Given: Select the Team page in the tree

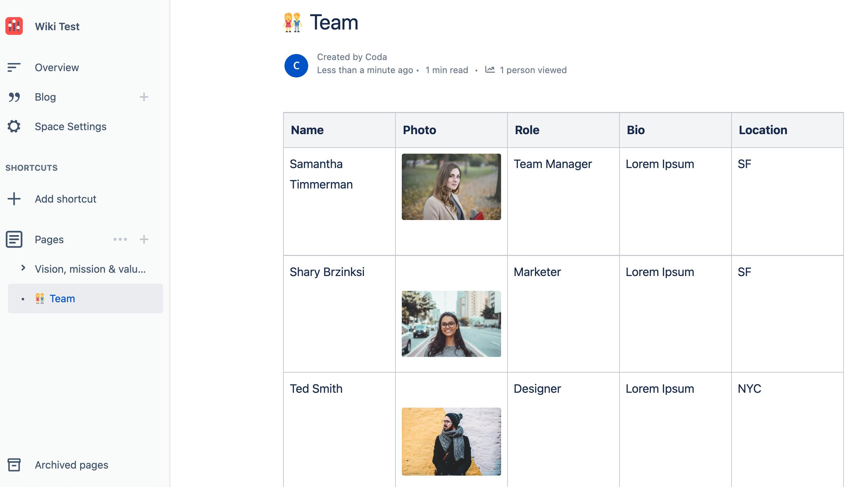Looking at the screenshot, I should tap(85, 299).
